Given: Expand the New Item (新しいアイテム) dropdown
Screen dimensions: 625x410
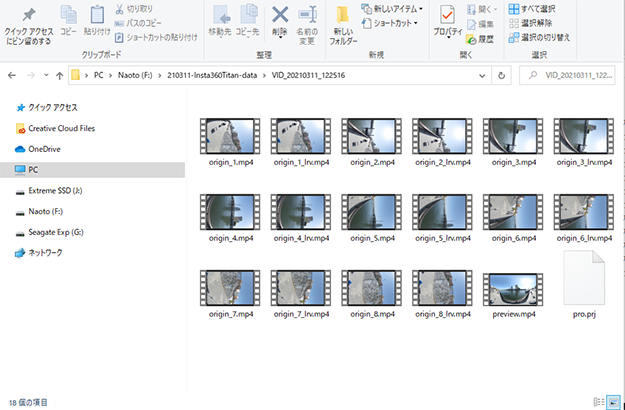Looking at the screenshot, I should click(392, 9).
